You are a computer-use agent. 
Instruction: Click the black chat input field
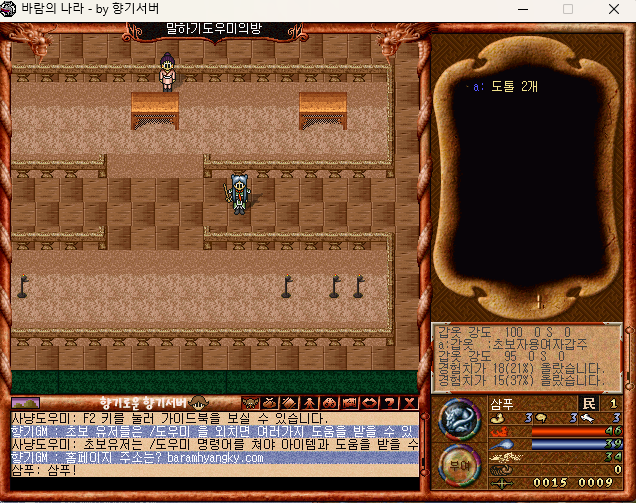click(x=215, y=483)
